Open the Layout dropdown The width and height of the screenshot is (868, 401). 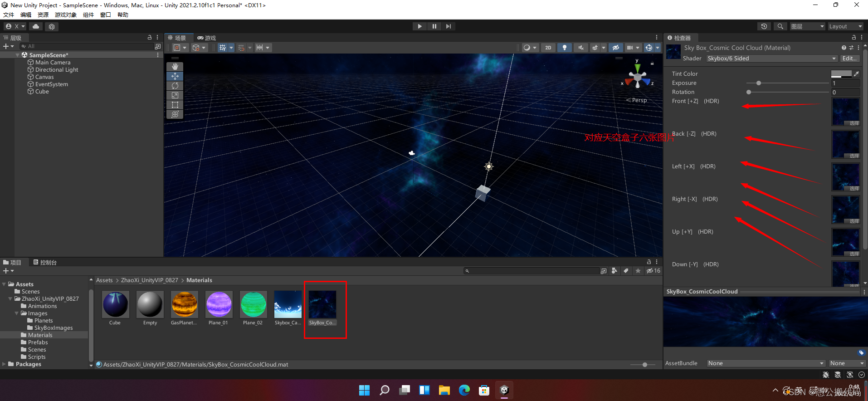(x=846, y=26)
